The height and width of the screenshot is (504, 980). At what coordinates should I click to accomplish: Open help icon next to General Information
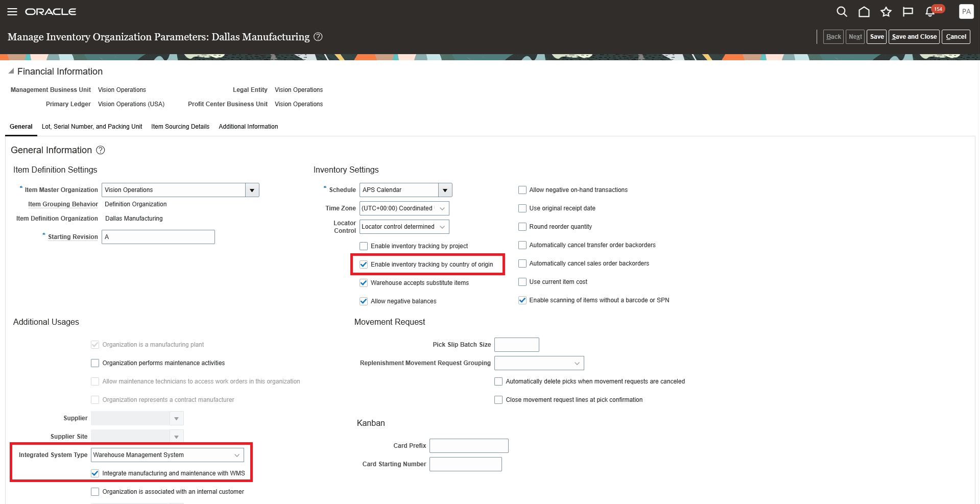point(101,150)
